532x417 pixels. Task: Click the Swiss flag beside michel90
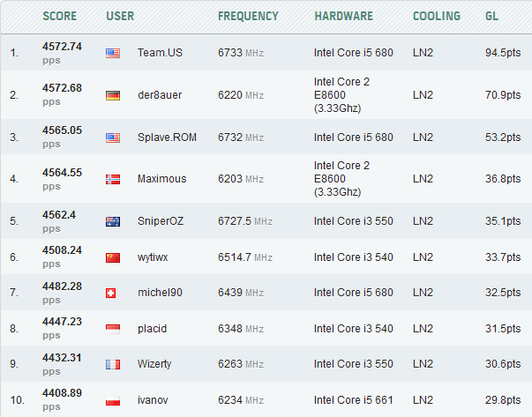(110, 293)
